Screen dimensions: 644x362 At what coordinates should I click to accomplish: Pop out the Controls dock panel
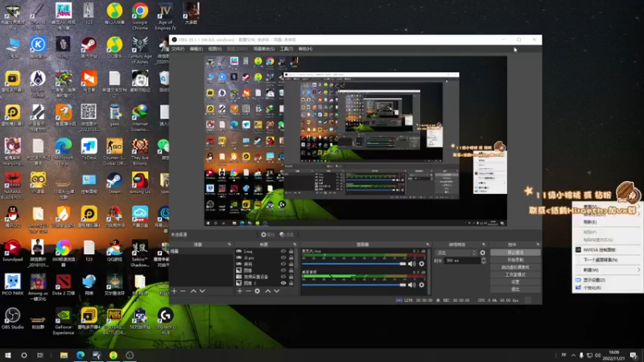[x=538, y=245]
